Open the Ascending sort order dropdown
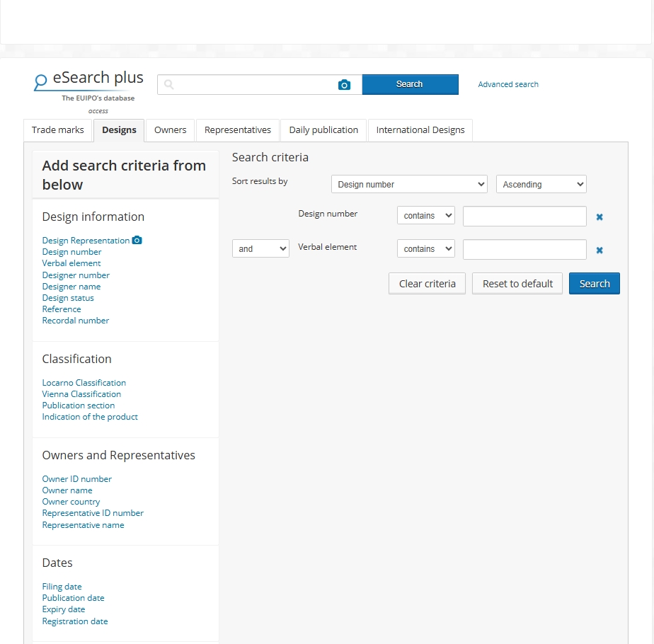654x644 pixels. pos(541,185)
